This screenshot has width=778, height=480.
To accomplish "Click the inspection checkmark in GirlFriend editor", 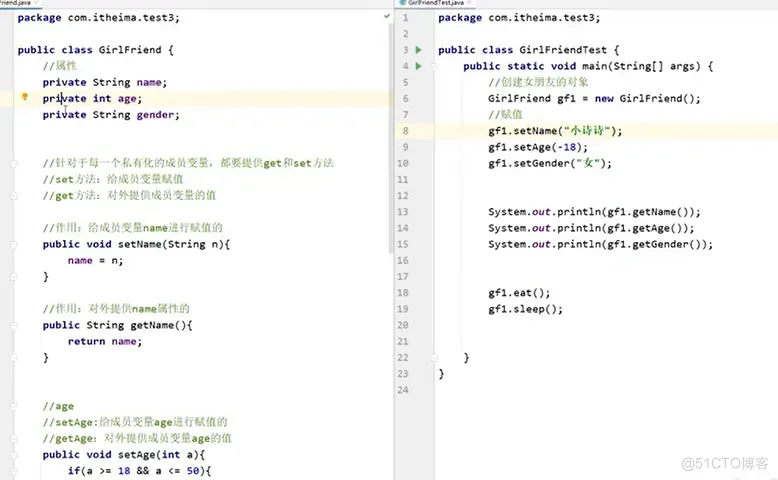I will [x=387, y=16].
